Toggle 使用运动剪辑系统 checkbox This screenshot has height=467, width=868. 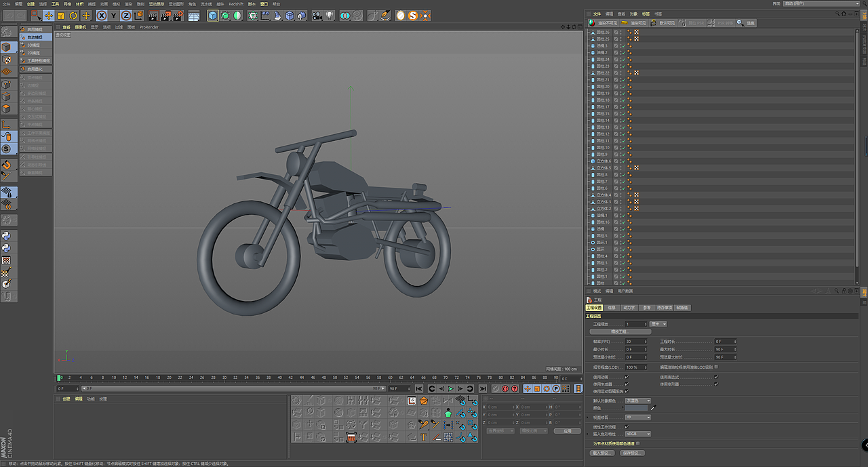pyautogui.click(x=627, y=391)
